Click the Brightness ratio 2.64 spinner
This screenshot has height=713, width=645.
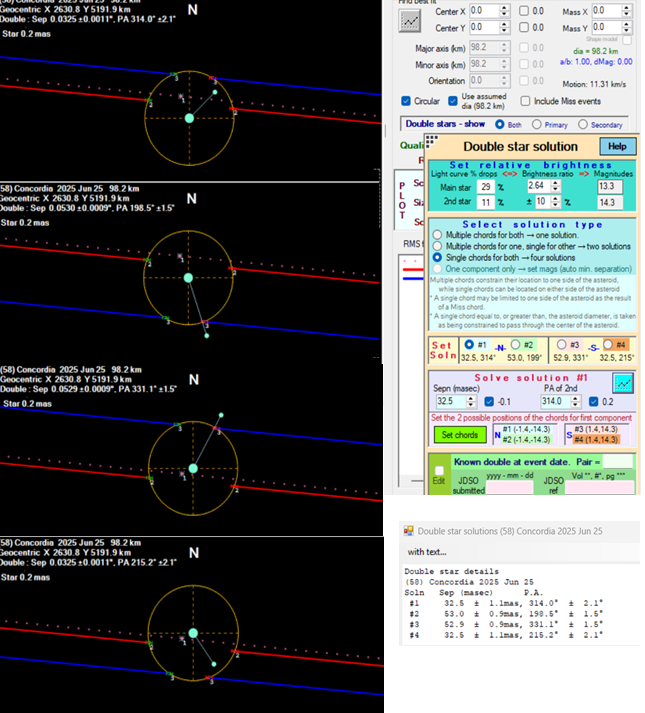tap(555, 186)
